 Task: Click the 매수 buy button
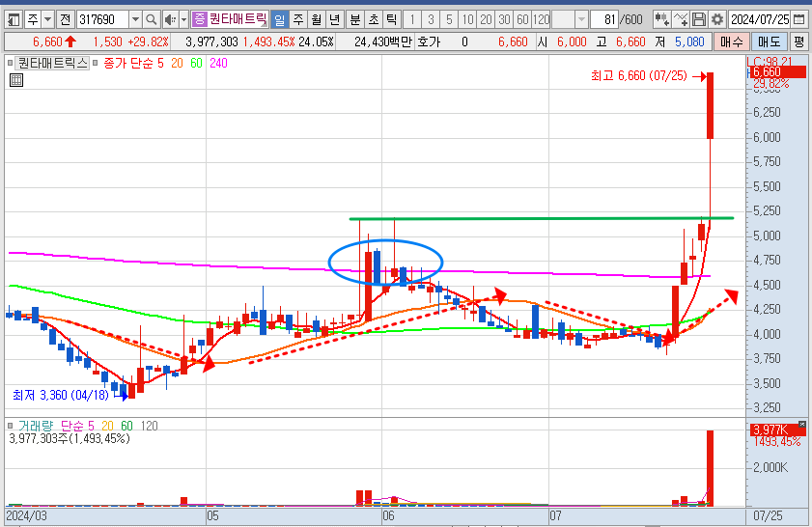click(x=731, y=42)
